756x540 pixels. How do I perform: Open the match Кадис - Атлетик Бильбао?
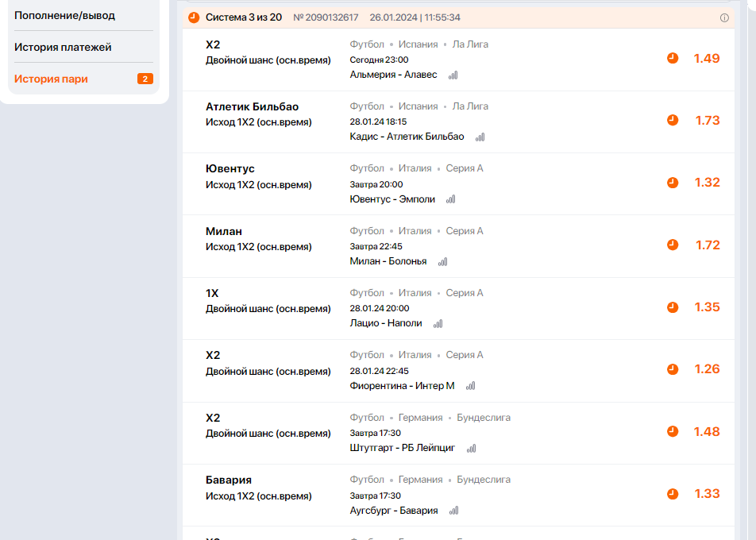point(407,137)
